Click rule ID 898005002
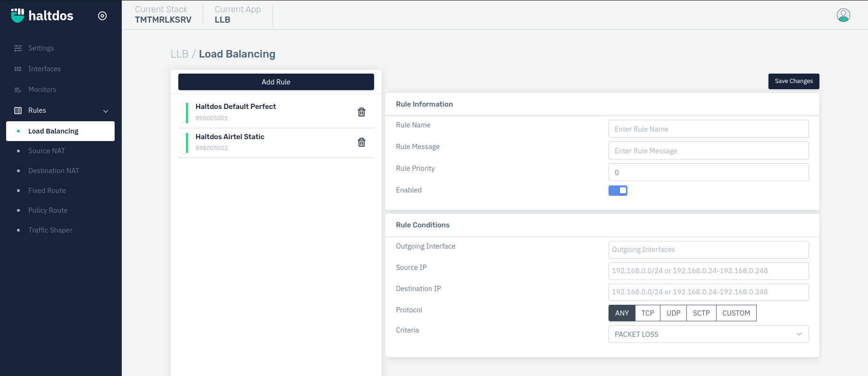Image resolution: width=868 pixels, height=376 pixels. (212, 148)
